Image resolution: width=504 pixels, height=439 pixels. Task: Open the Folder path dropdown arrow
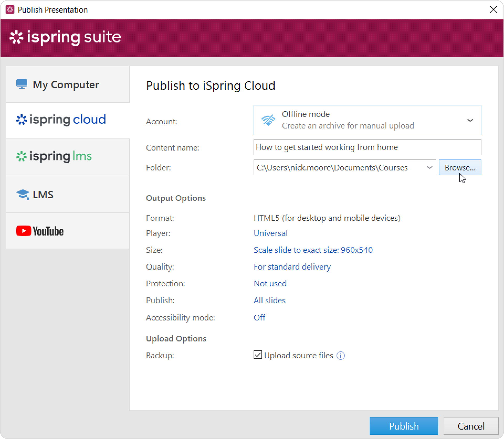click(429, 168)
